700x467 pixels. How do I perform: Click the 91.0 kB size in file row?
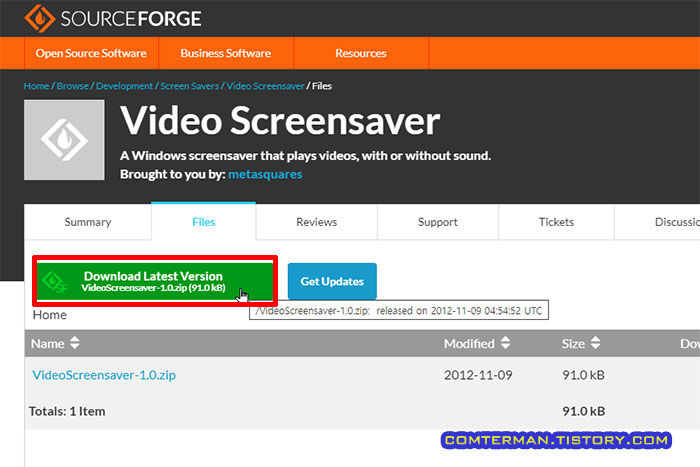583,375
